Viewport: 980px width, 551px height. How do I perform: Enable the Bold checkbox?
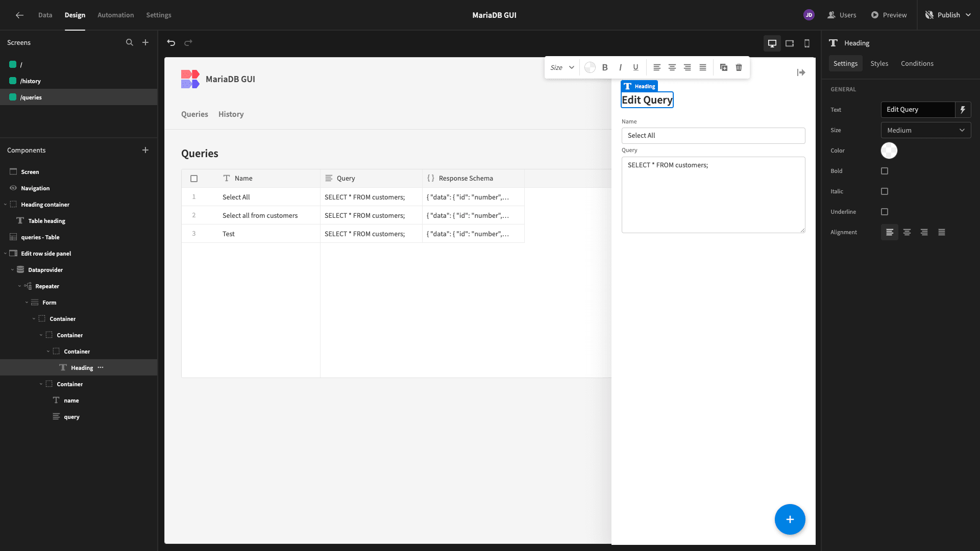pos(885,171)
